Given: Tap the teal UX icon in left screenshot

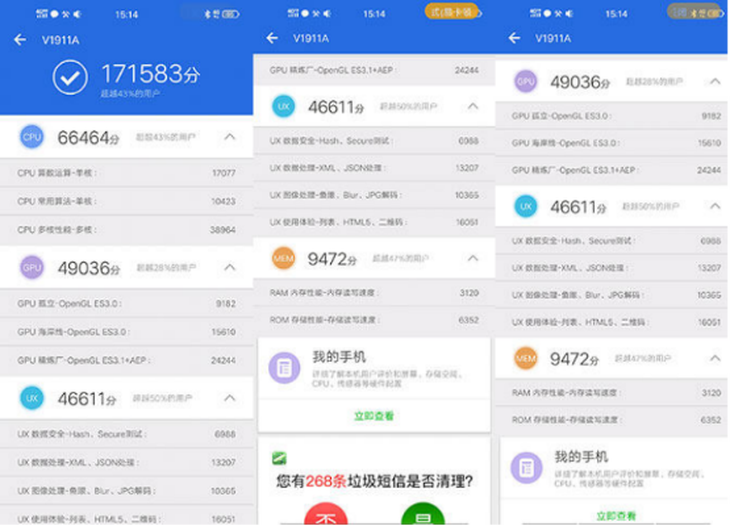Looking at the screenshot, I should tap(32, 398).
